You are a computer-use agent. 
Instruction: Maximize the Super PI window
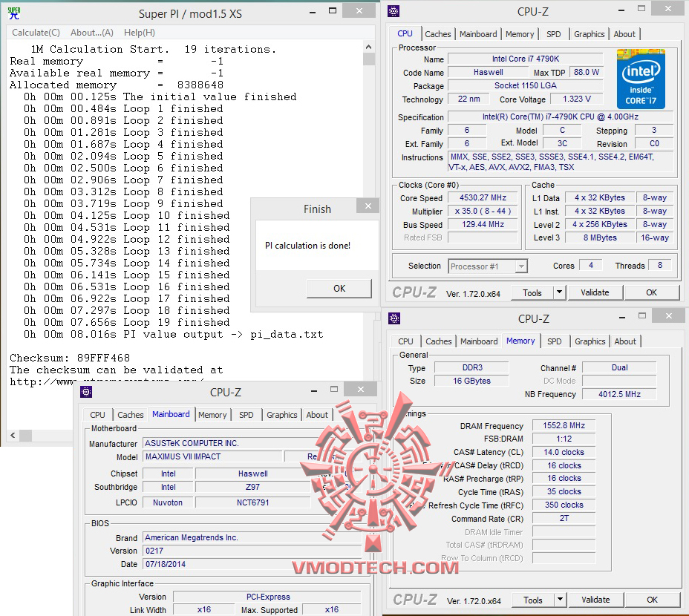(x=333, y=11)
